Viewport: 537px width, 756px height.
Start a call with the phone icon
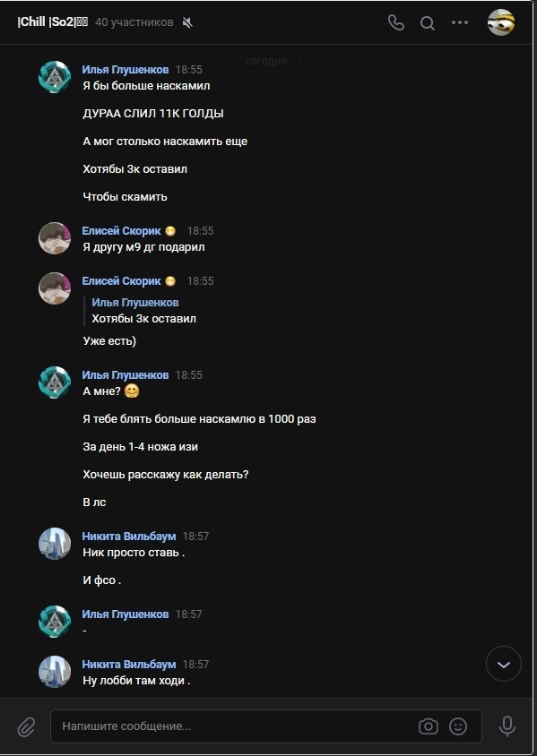[396, 22]
